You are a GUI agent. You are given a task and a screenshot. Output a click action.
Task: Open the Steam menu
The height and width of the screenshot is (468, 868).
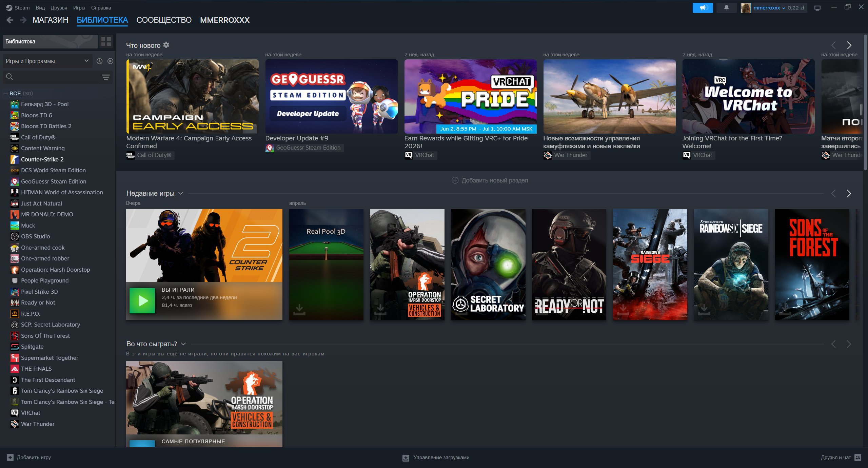click(22, 7)
